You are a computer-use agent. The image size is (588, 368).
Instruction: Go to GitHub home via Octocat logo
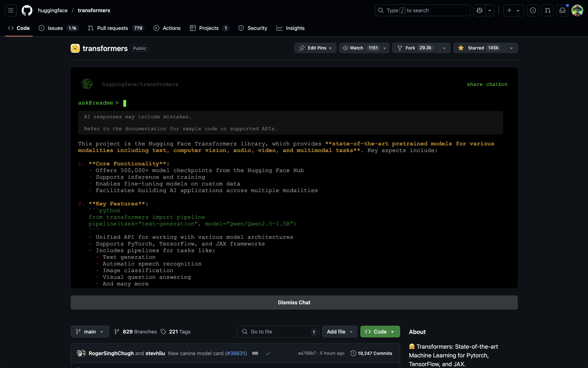(x=27, y=11)
